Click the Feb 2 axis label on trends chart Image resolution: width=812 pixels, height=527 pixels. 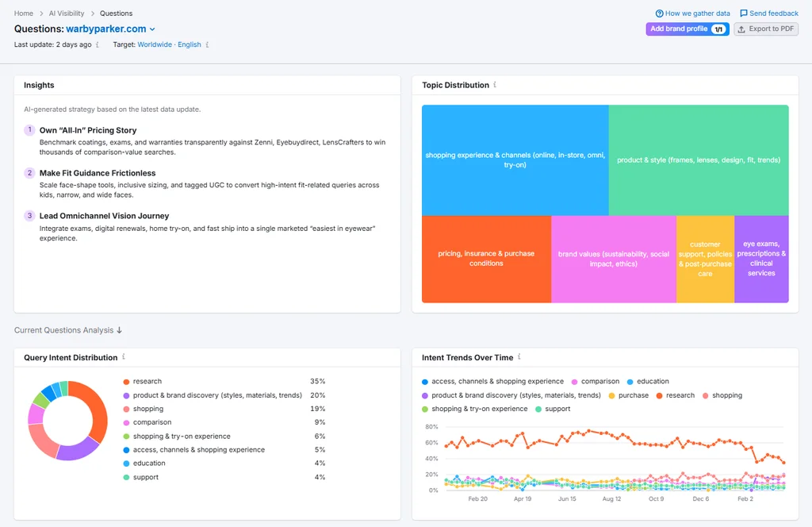click(745, 499)
